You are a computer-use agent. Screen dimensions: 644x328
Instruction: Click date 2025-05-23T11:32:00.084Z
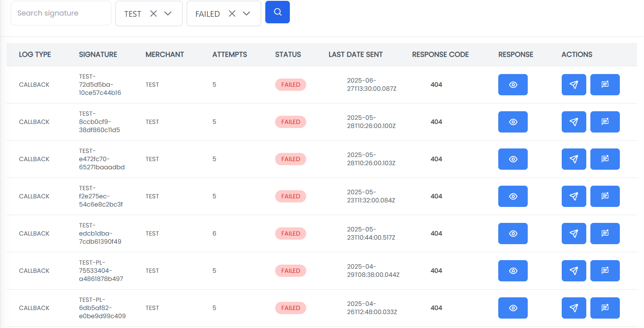371,196
